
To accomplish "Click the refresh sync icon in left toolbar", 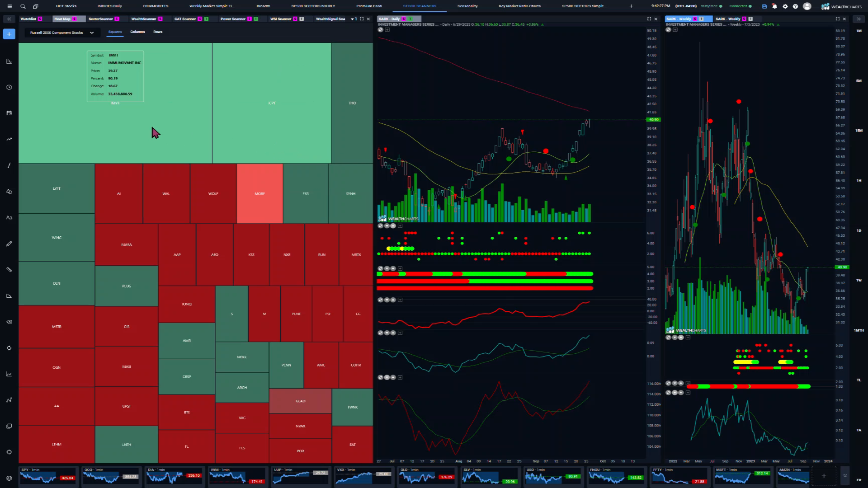I will click(x=9, y=348).
